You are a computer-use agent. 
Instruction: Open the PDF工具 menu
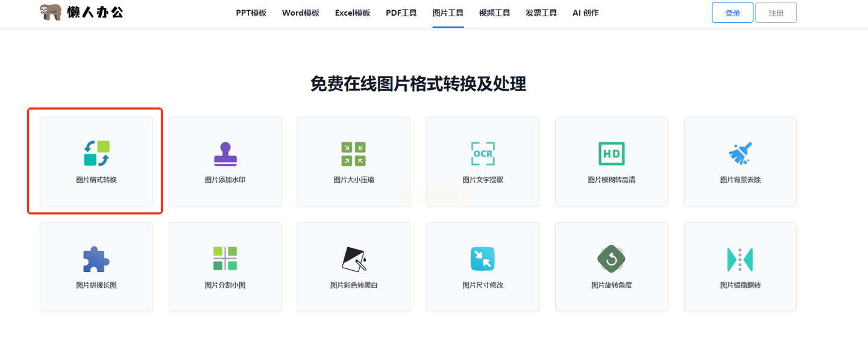point(401,12)
